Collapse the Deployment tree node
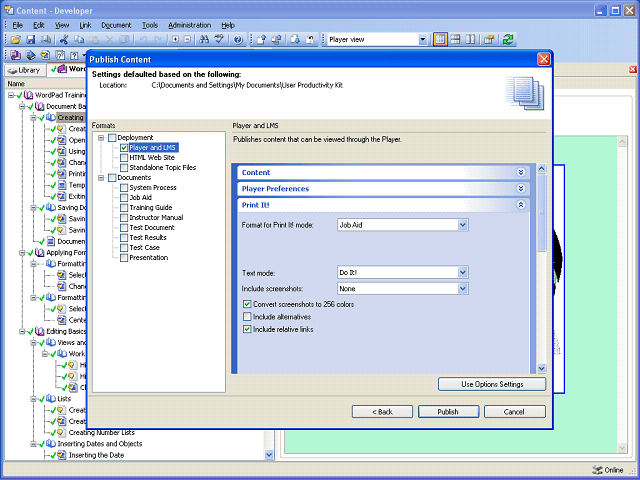Image resolution: width=640 pixels, height=480 pixels. pyautogui.click(x=101, y=138)
